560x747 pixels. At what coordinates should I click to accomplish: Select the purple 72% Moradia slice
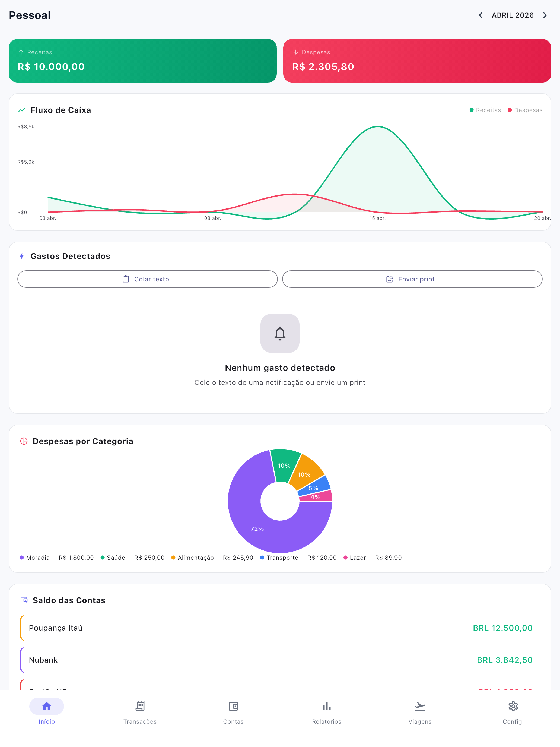(x=257, y=528)
